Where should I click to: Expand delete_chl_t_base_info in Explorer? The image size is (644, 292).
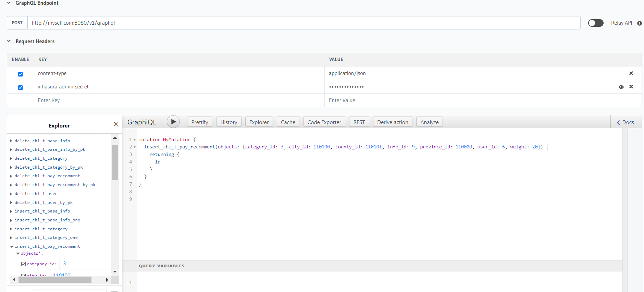coord(11,141)
